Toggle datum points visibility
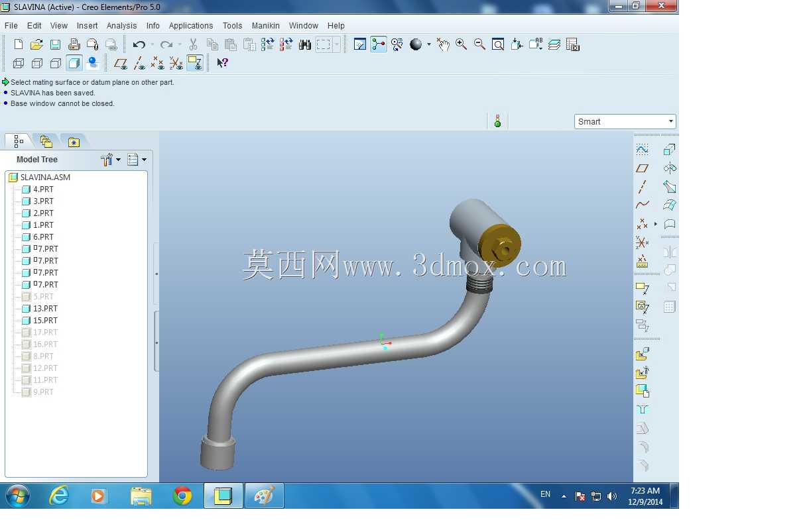The width and height of the screenshot is (809, 532). tap(157, 63)
